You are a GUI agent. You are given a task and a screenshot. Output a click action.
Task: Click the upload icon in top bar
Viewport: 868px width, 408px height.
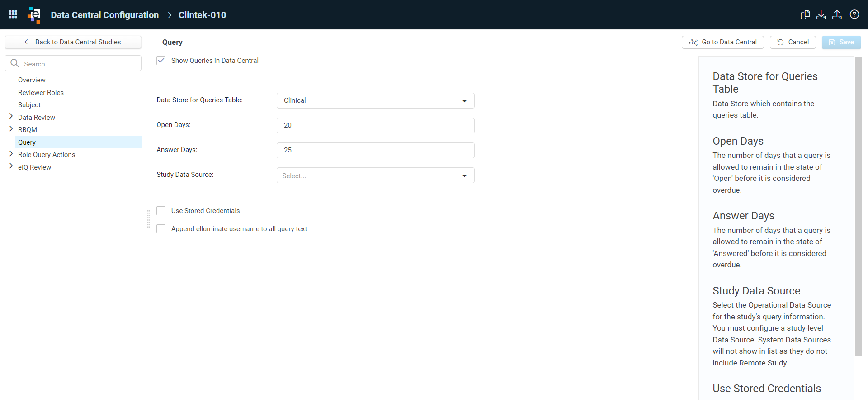837,14
